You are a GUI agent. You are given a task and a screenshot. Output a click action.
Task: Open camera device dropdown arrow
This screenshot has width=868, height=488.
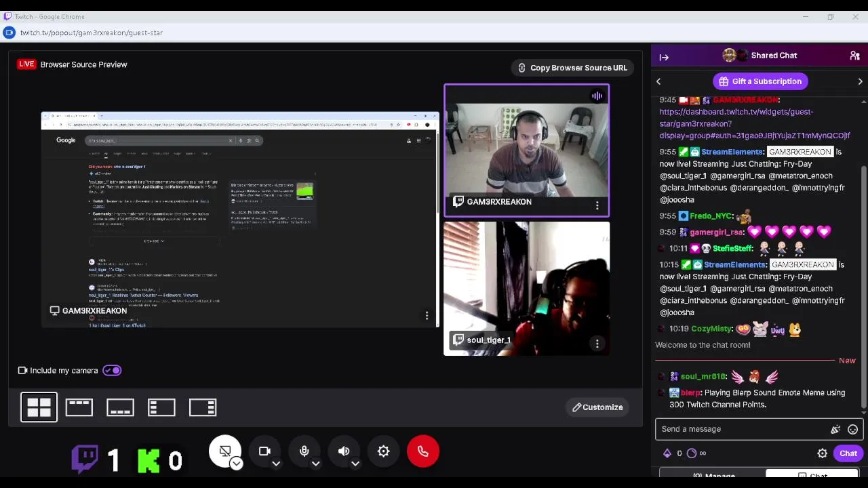(x=276, y=464)
